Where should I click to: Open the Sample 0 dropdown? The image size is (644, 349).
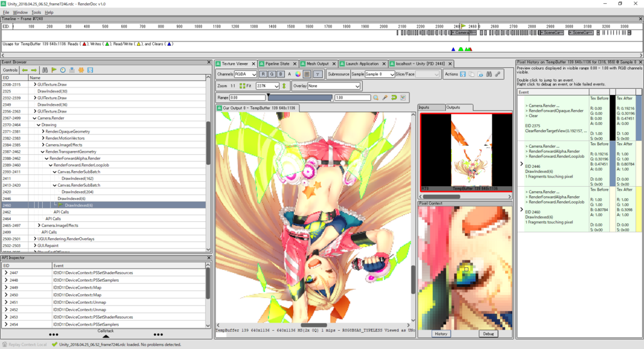coord(379,74)
